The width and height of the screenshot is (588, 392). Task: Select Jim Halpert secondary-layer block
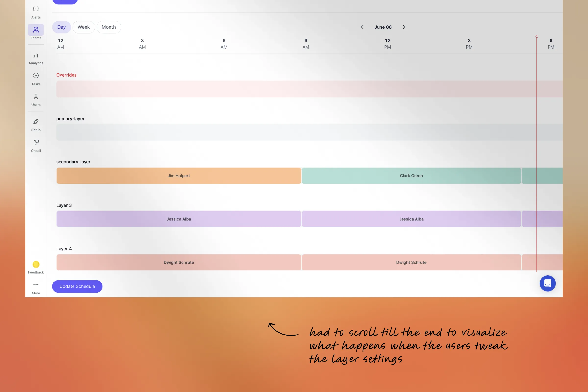(179, 175)
